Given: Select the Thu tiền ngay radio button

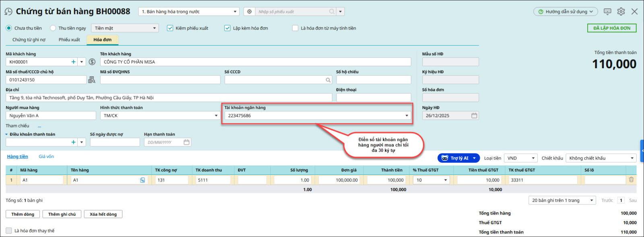Looking at the screenshot, I should [x=53, y=28].
